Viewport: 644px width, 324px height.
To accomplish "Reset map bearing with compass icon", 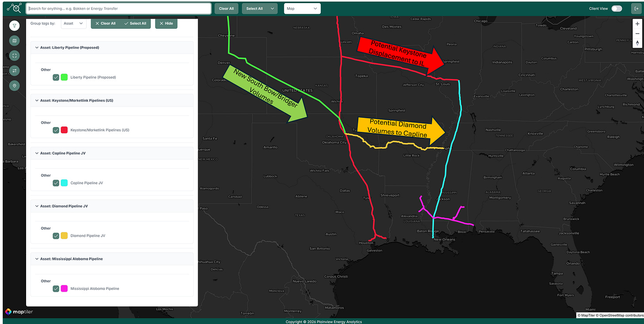I will pos(637,43).
